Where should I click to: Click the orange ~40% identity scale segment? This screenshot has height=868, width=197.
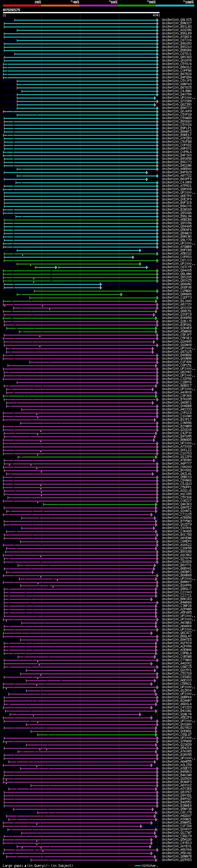(x=60, y=6)
